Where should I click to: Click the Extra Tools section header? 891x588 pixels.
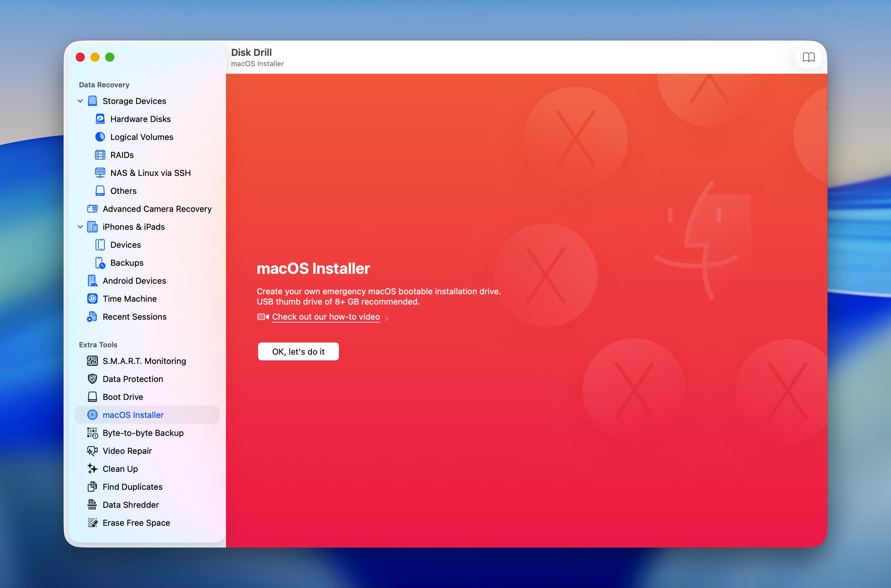coord(98,345)
